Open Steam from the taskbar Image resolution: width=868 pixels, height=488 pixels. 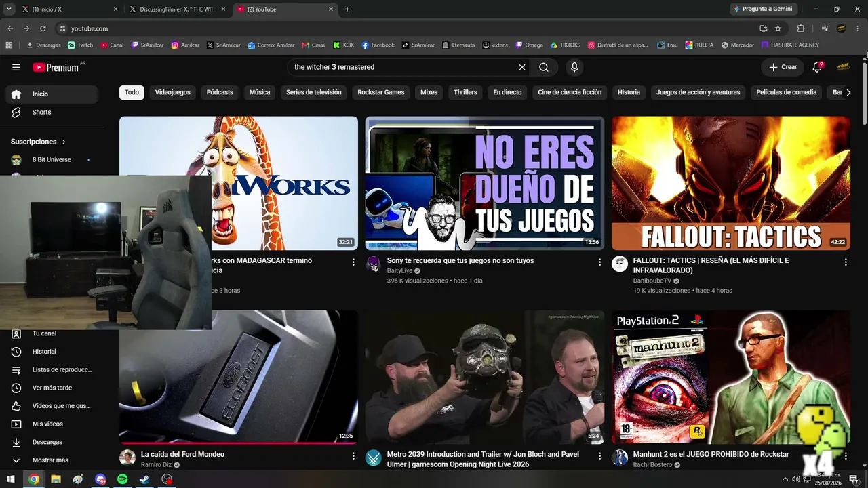point(144,479)
